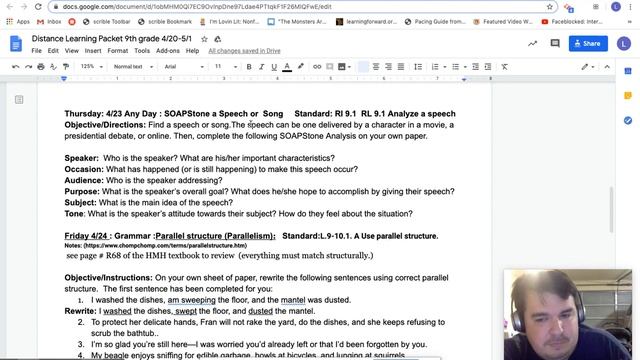Set center text alignment
Screen dimensions: 640x360
(x=376, y=67)
